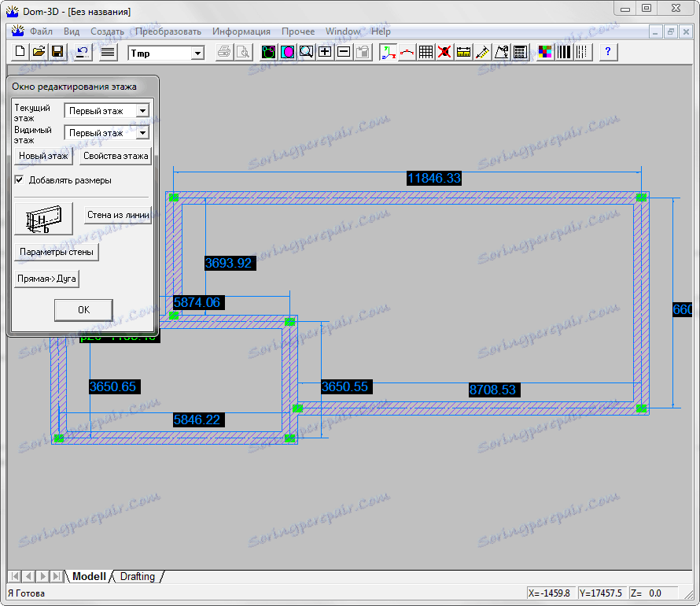Screen dimensions: 700x606
Task: Select the 3693.92 dimension label
Action: pyautogui.click(x=230, y=263)
